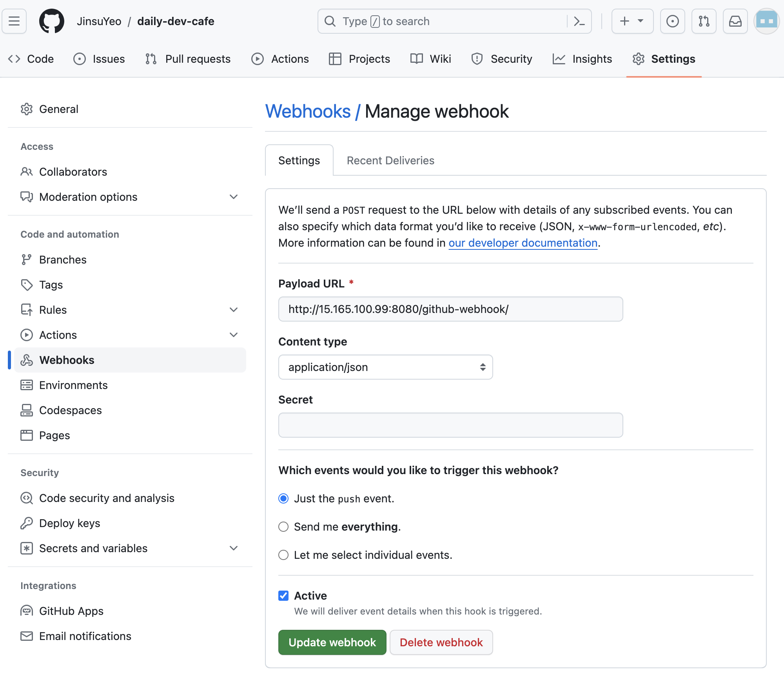Select 'Send me everything' radio option
Screen dimensions: 784x680
pos(283,527)
